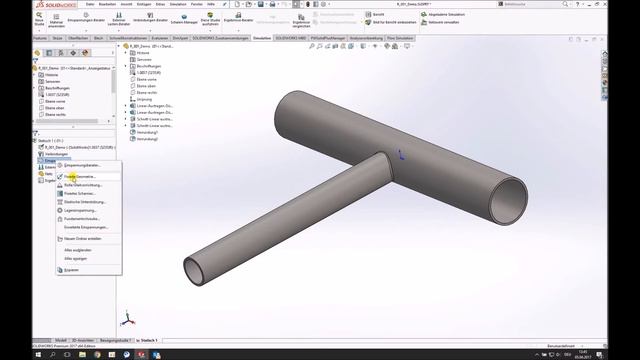Click the Save disk icon in title toolbar

[260, 4]
